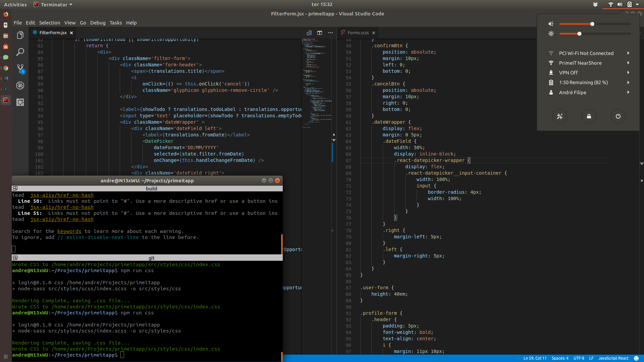Switch to Visual Studio Code dock icon
Screen dimensions: 644x362
[6, 79]
